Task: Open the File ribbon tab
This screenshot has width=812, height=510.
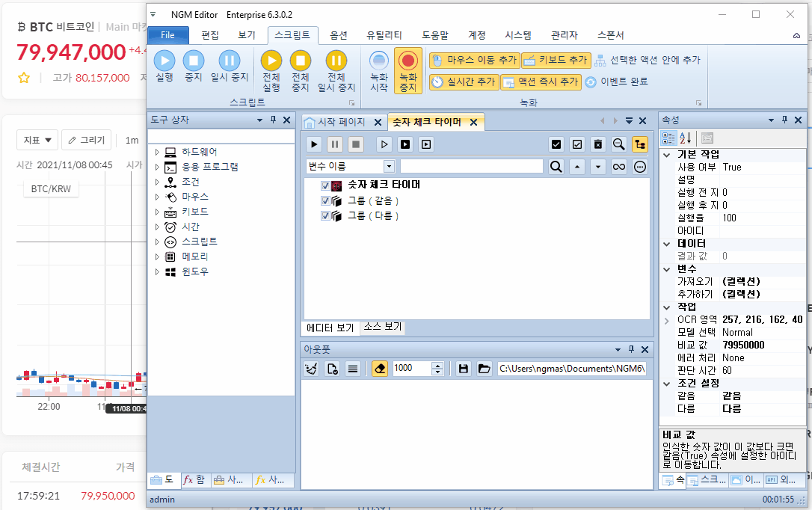Action: coord(167,35)
